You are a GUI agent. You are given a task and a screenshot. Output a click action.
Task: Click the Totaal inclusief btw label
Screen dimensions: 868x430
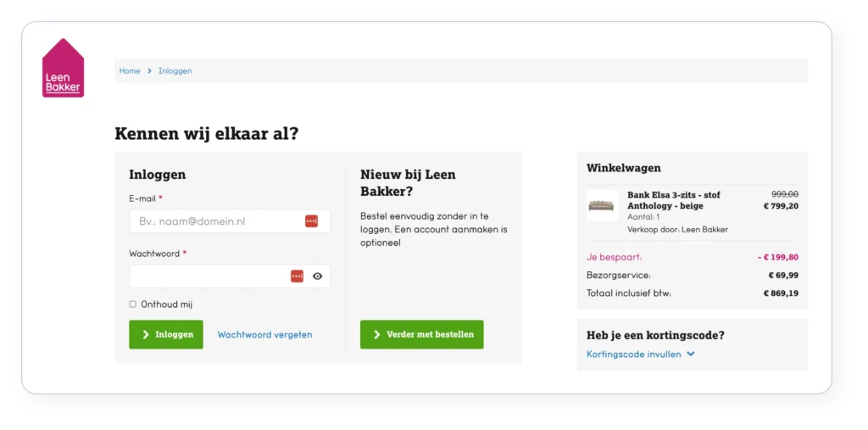[629, 293]
